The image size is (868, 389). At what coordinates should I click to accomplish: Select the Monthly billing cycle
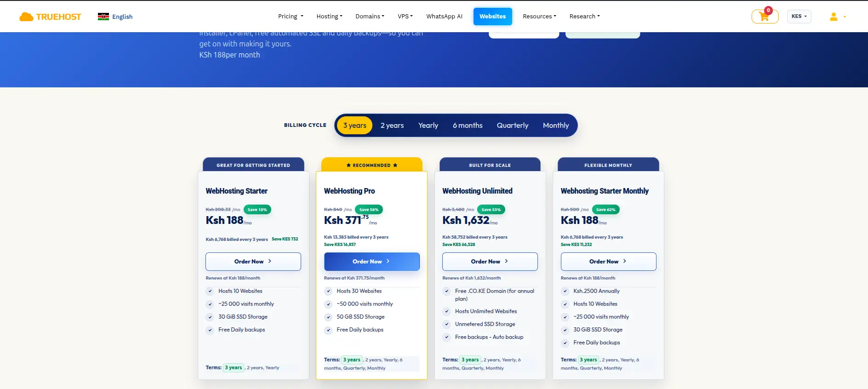point(556,126)
